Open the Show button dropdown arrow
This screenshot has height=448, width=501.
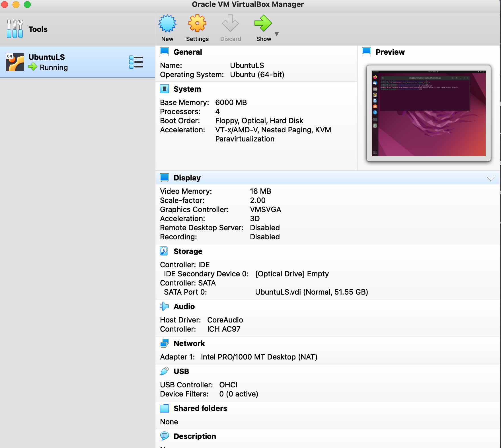[x=277, y=34]
